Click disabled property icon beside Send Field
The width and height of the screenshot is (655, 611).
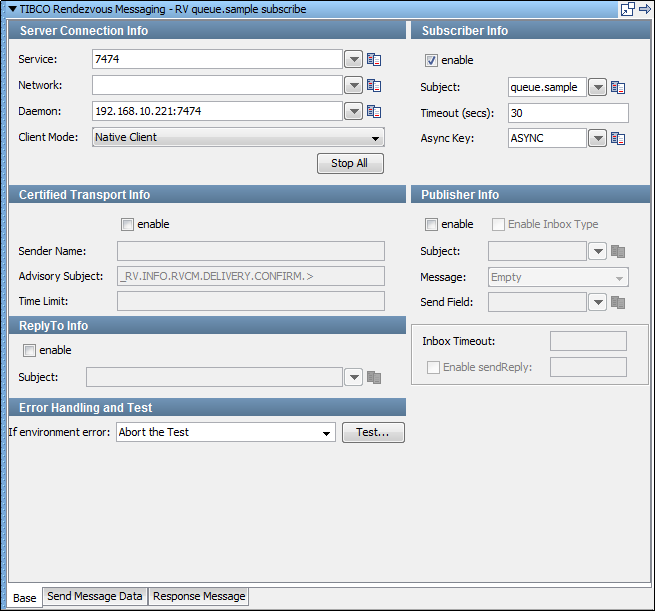tap(618, 302)
